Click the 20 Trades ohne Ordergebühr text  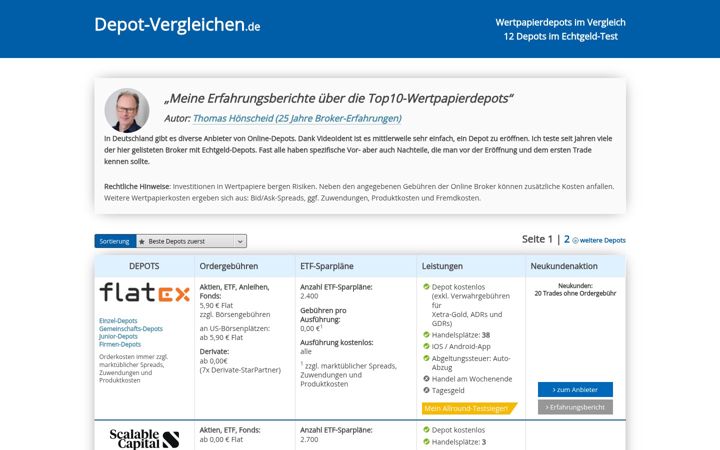[575, 293]
